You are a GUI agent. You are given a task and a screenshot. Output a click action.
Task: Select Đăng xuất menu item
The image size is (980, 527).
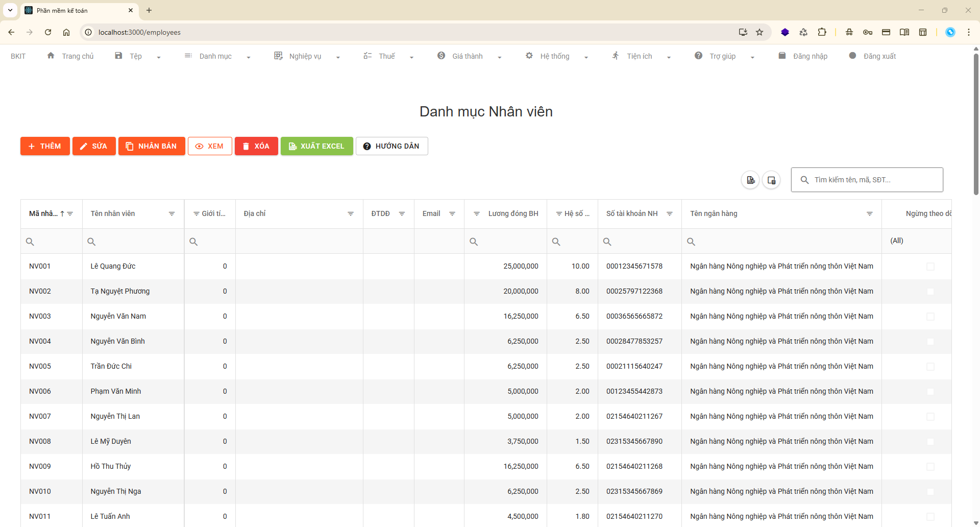tap(872, 56)
